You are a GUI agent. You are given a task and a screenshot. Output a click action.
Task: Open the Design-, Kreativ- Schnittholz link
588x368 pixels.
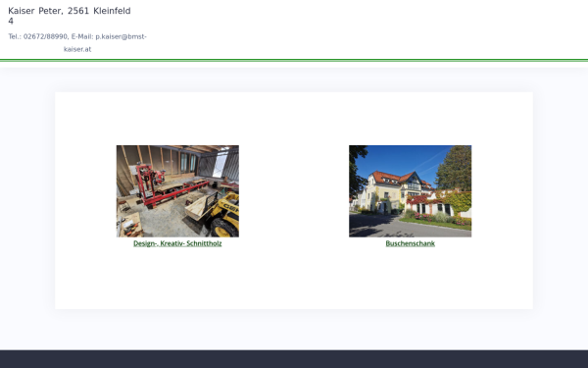(x=177, y=243)
